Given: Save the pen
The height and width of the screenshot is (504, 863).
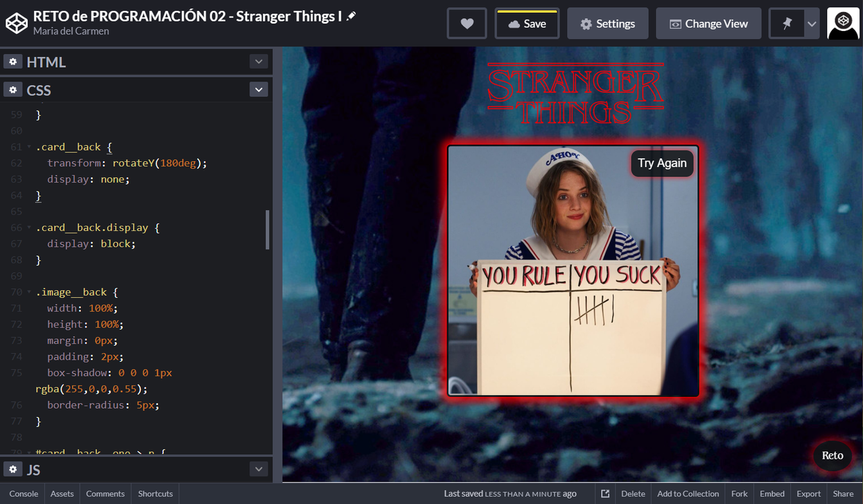Looking at the screenshot, I should pyautogui.click(x=527, y=24).
